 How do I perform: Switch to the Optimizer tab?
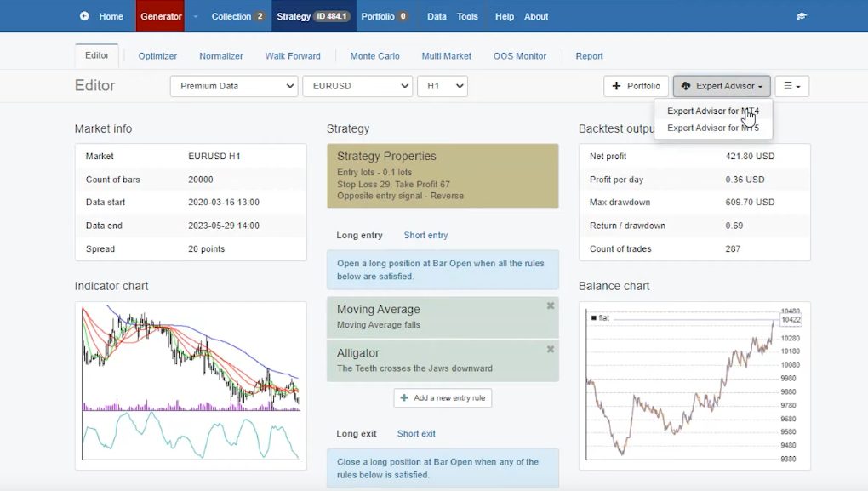157,56
